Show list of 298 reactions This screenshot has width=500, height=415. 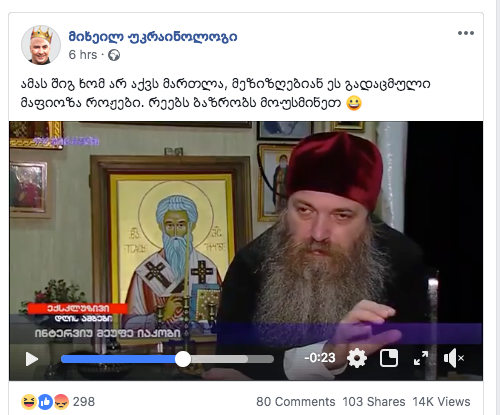[84, 402]
